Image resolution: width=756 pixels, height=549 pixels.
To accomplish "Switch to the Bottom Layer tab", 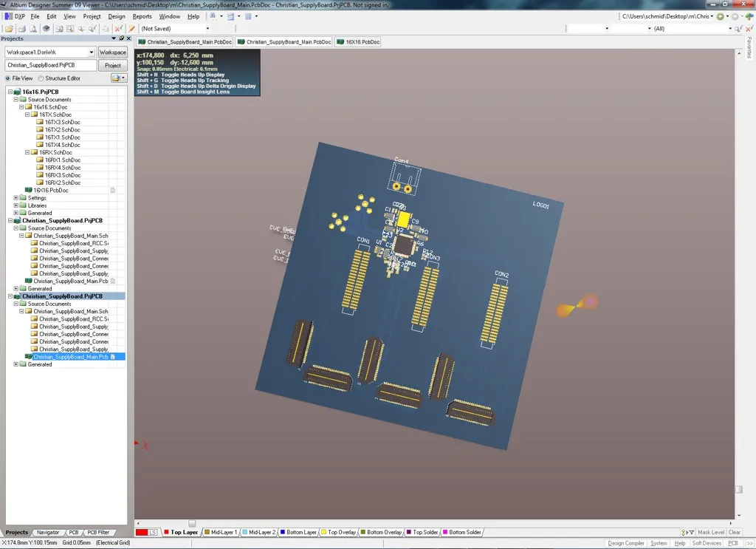I will pos(298,532).
